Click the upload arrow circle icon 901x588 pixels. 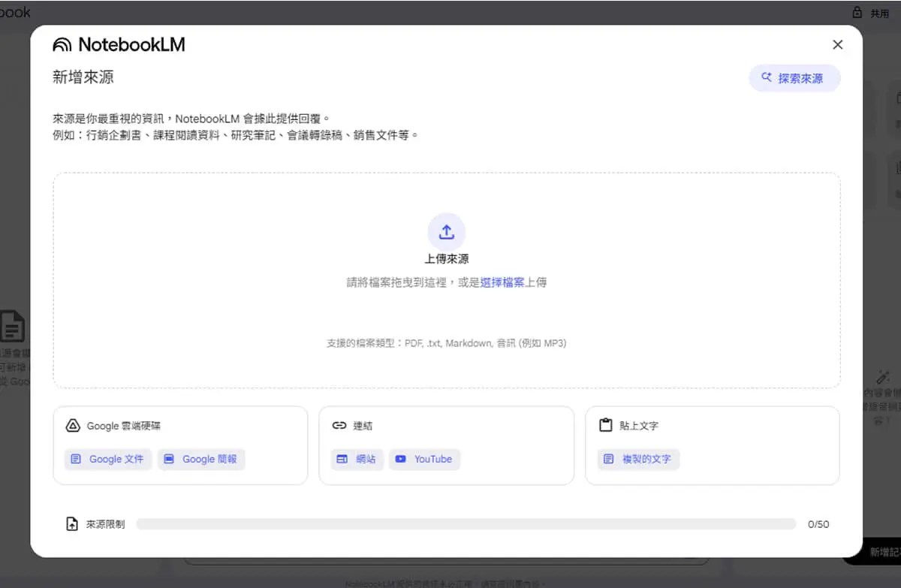[x=447, y=232]
